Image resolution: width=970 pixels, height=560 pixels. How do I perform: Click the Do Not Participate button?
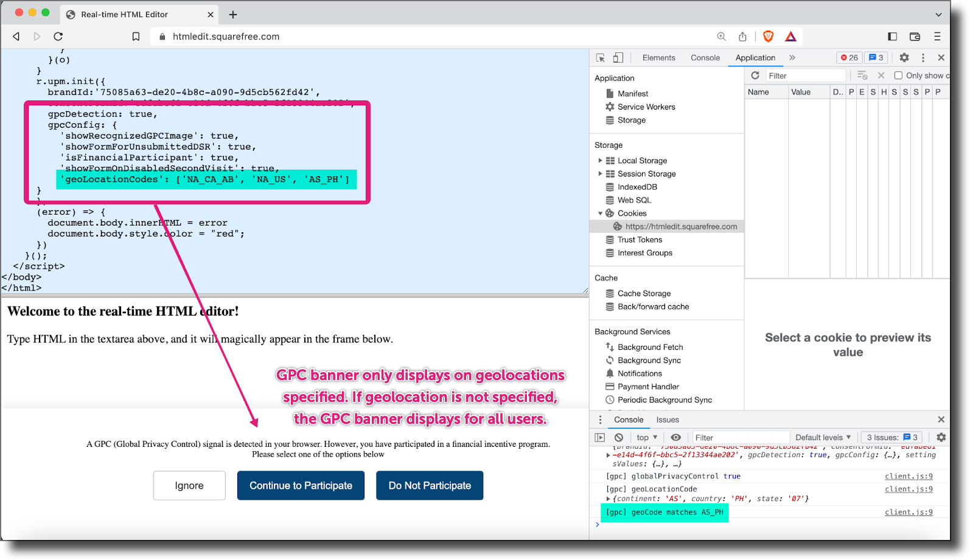pyautogui.click(x=430, y=485)
